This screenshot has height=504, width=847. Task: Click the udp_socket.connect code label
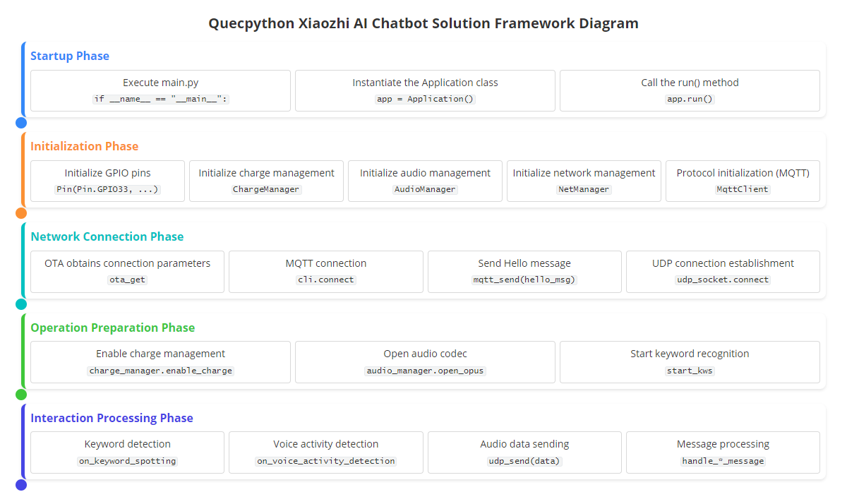click(x=723, y=280)
